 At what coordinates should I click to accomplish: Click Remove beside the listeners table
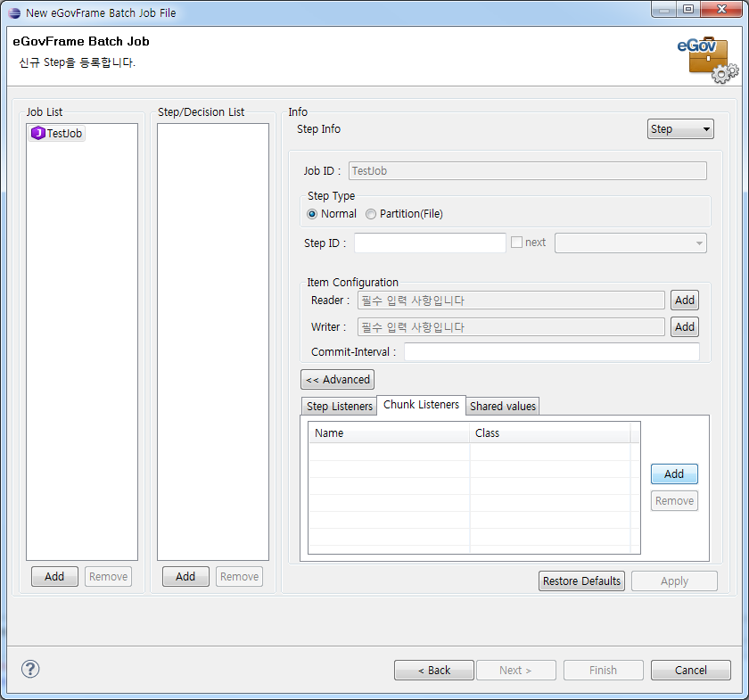coord(674,501)
